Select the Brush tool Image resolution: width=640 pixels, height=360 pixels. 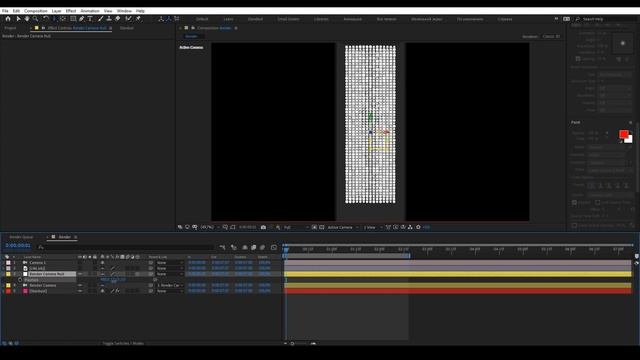(100, 19)
